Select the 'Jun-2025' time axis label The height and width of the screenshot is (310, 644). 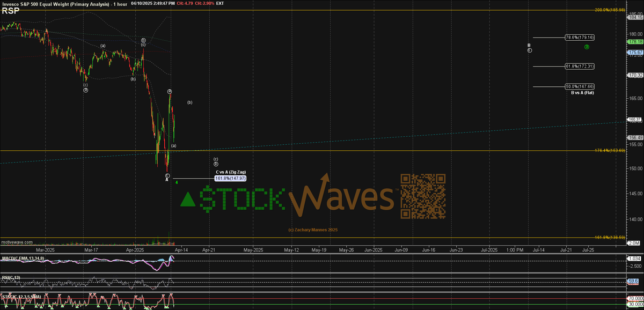[374, 250]
